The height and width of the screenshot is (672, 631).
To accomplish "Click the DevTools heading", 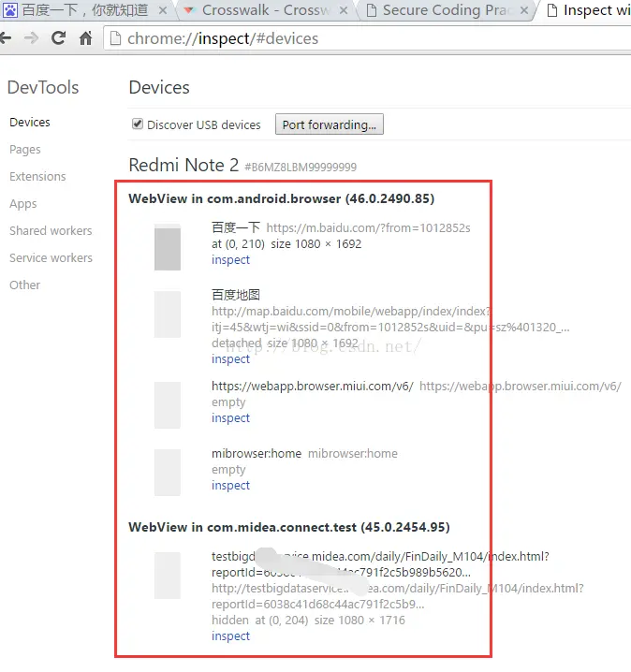I will pyautogui.click(x=43, y=87).
